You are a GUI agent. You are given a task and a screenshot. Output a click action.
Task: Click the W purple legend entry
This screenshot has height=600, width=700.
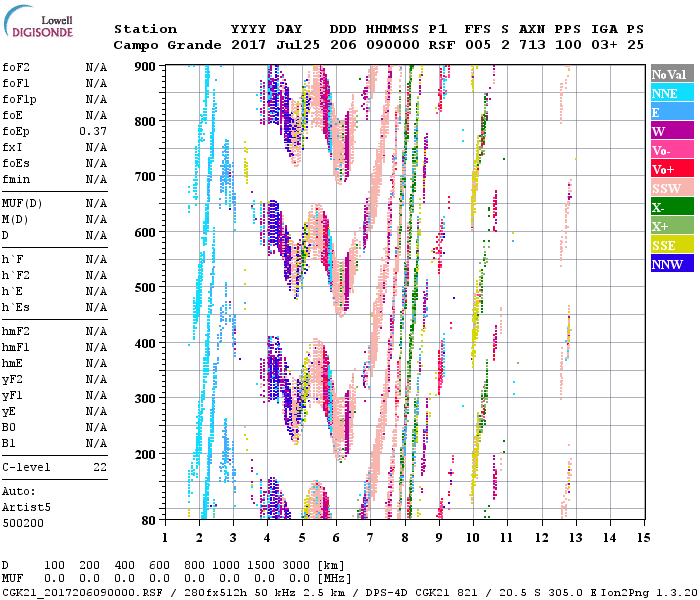[671, 131]
